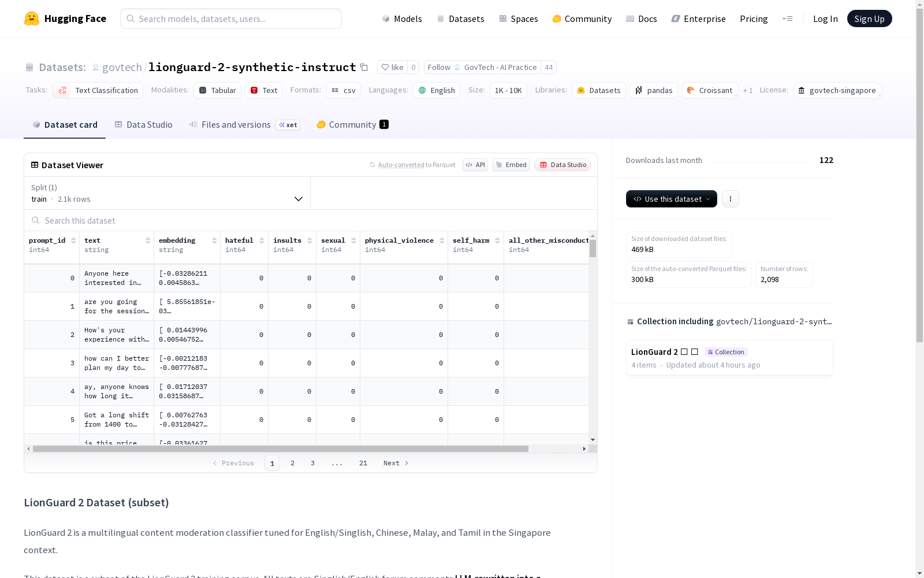
Task: Open Community in the top navigation
Action: [x=582, y=18]
